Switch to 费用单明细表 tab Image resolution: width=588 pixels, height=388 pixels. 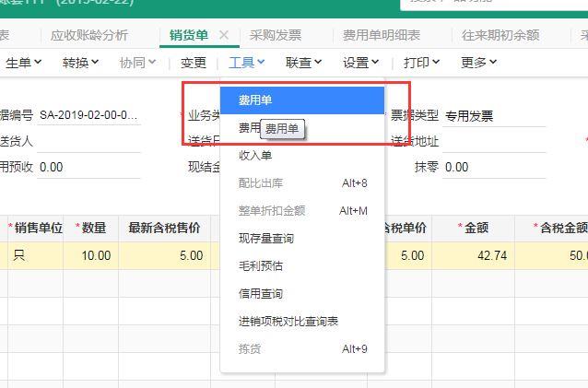coord(382,35)
